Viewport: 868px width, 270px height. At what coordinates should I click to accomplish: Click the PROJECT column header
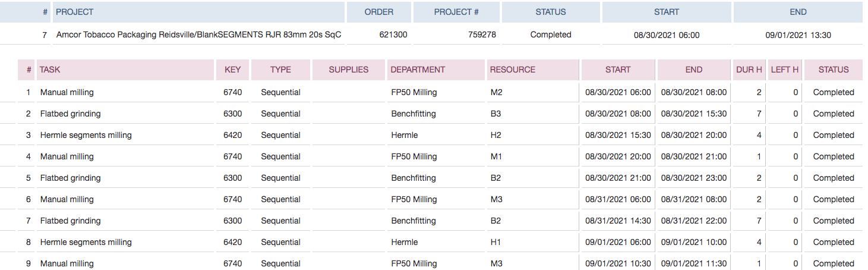click(75, 12)
